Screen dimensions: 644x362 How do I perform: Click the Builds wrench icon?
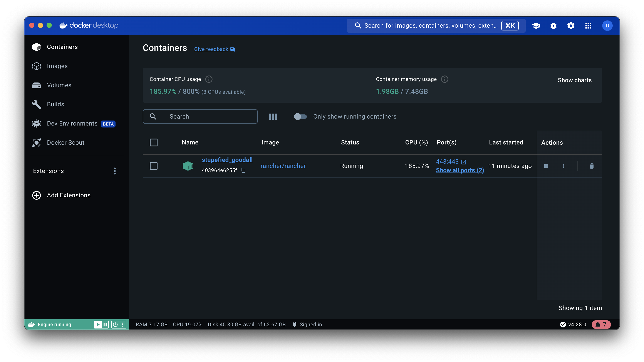pos(37,104)
